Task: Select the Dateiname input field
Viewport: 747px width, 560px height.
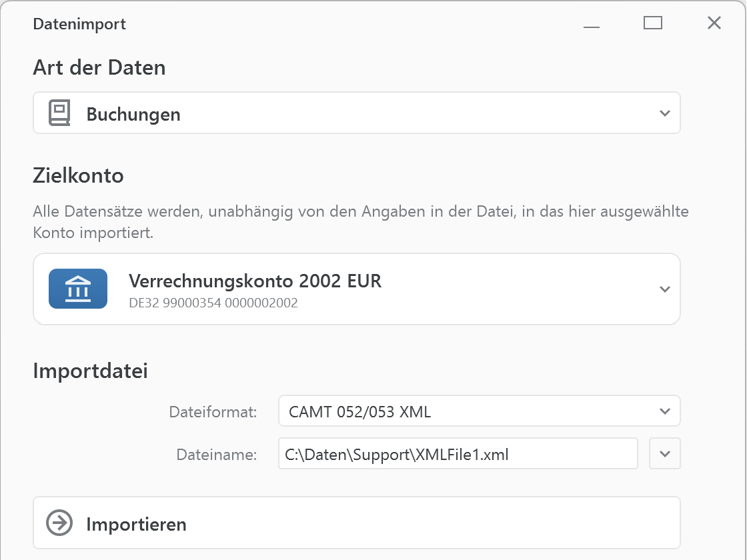Action: click(458, 453)
